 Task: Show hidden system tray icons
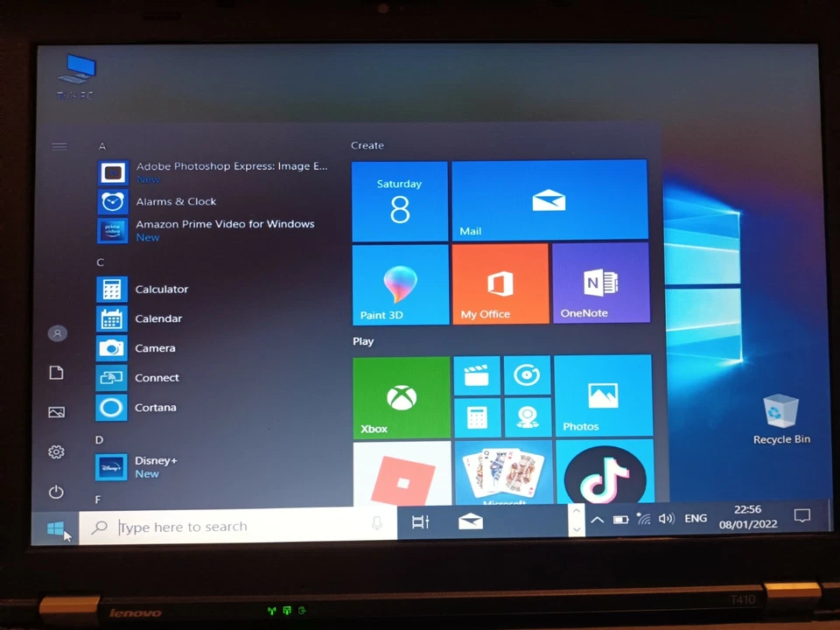pyautogui.click(x=597, y=518)
